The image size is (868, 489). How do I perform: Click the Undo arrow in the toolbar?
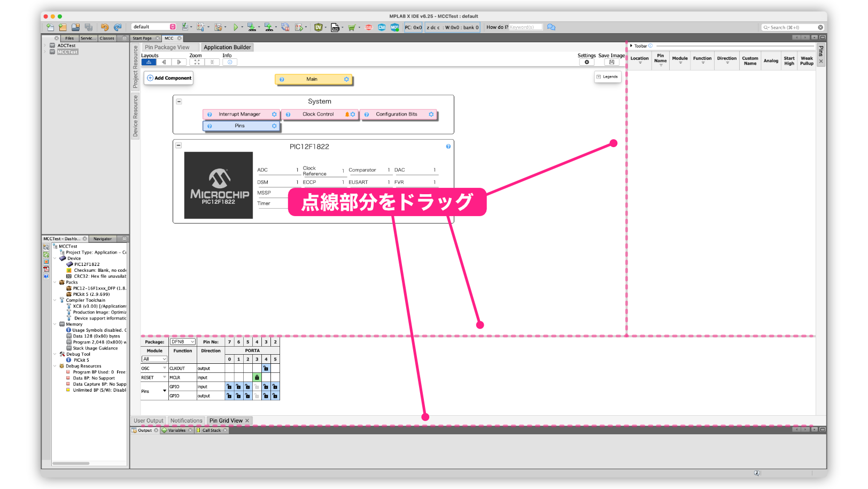[x=104, y=27]
